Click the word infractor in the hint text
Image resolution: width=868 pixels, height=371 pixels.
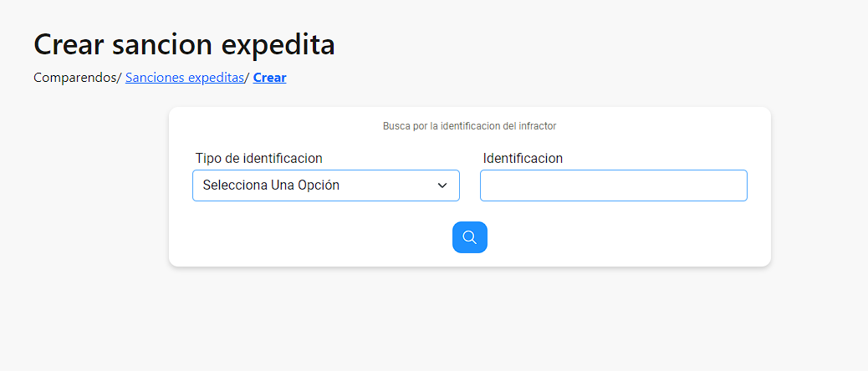538,126
